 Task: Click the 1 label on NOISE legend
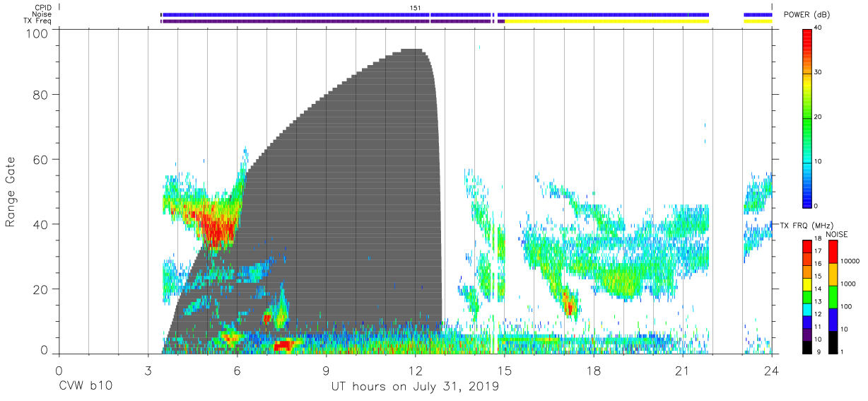(843, 351)
